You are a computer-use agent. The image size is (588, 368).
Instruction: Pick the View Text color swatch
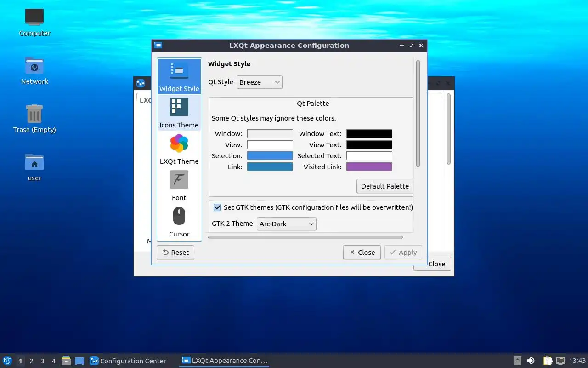pos(369,145)
